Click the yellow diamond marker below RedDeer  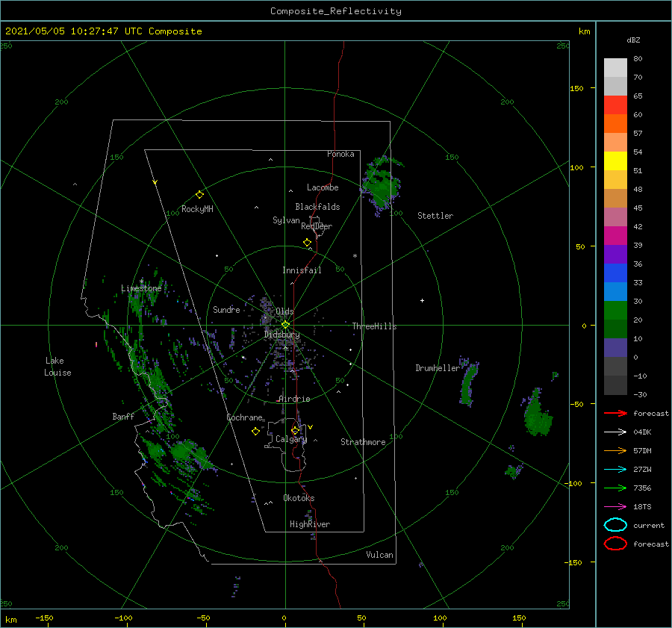pos(307,243)
